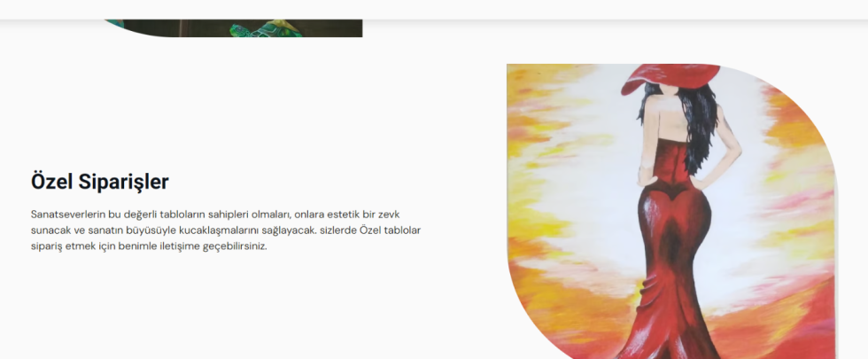Viewport: 868px width, 359px height.
Task: Click the phrase sipariş etmek in description
Action: tap(57, 246)
